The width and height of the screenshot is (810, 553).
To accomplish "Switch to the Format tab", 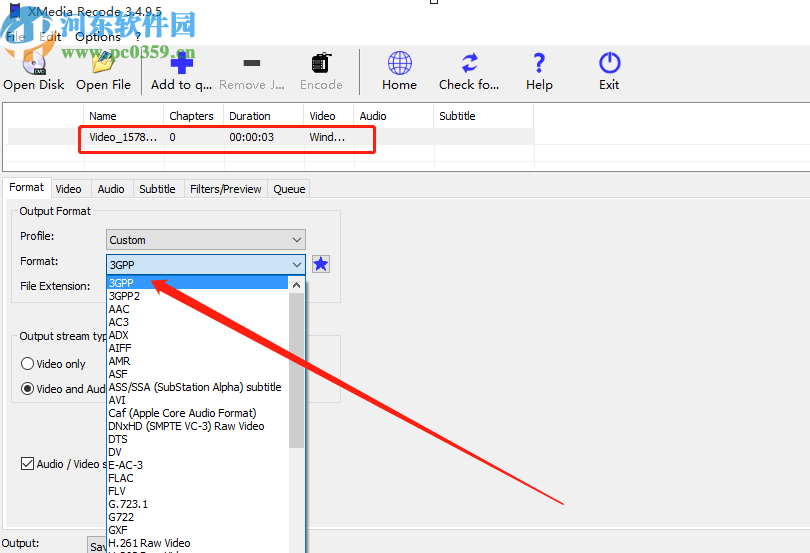I will pos(26,187).
